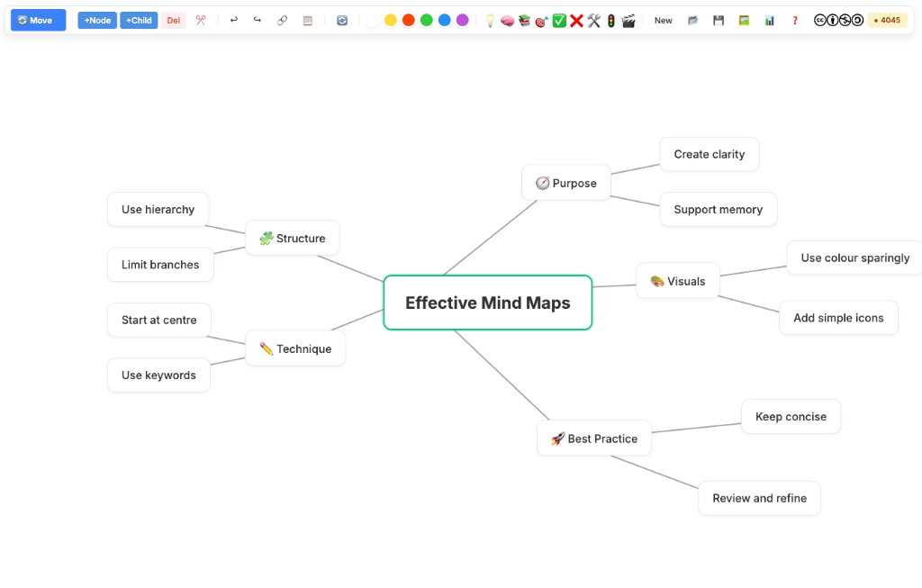Open the help question mark

(794, 19)
